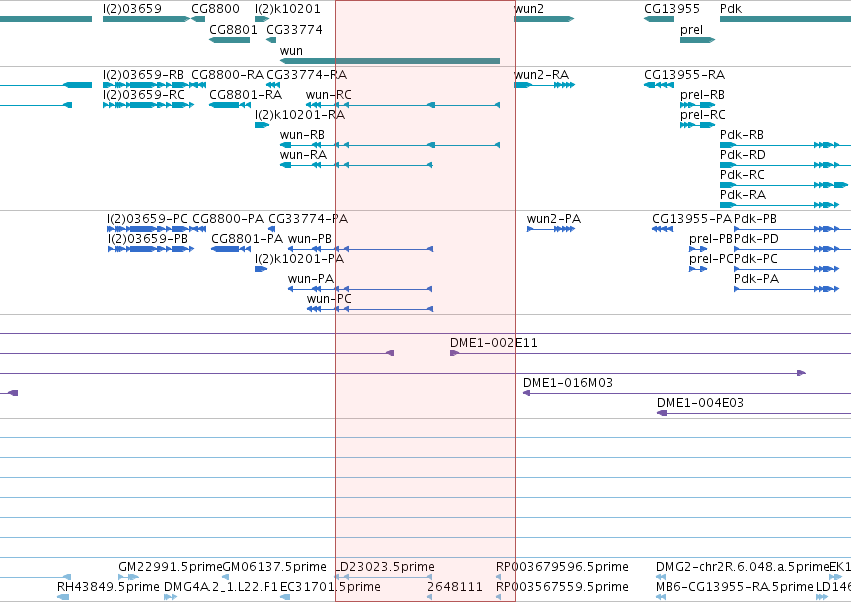Select the wun-PA protein label

coord(311,279)
